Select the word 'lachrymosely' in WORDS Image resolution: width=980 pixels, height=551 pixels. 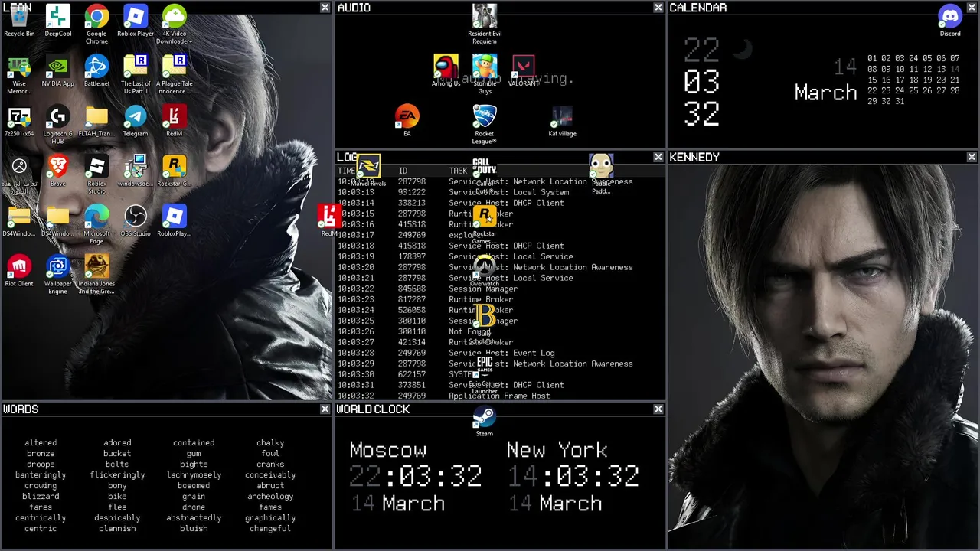tap(194, 475)
